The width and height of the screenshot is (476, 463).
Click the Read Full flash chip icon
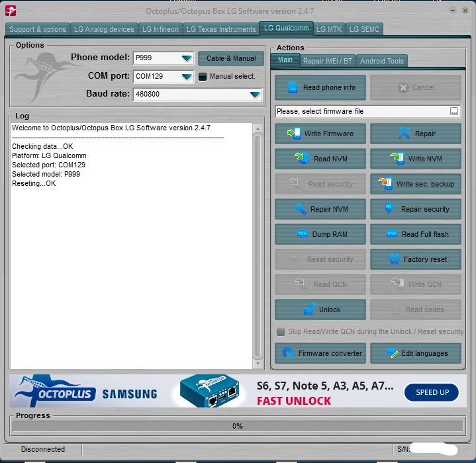(x=392, y=233)
